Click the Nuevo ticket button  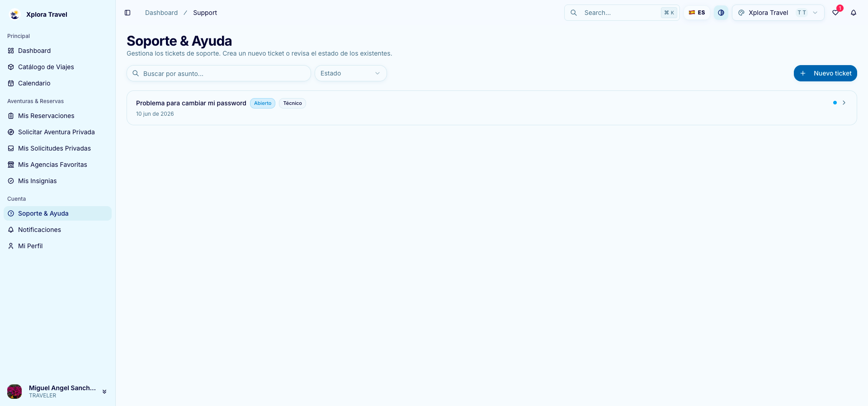[826, 73]
